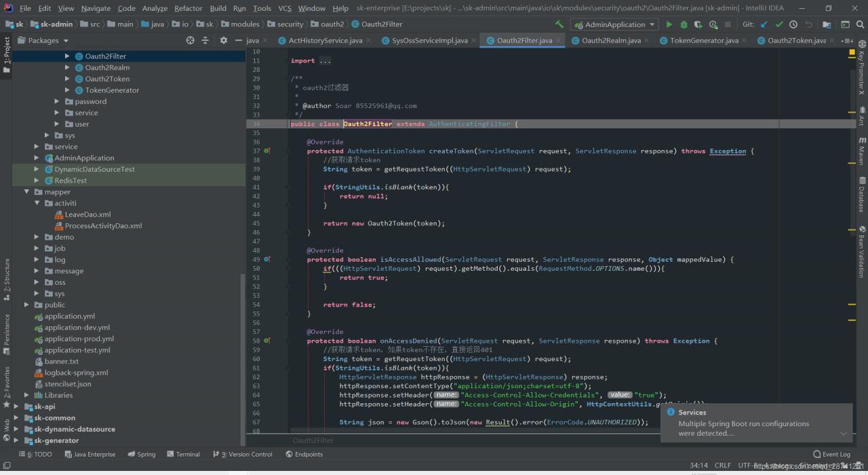Toggle the Database tool window

[x=862, y=195]
